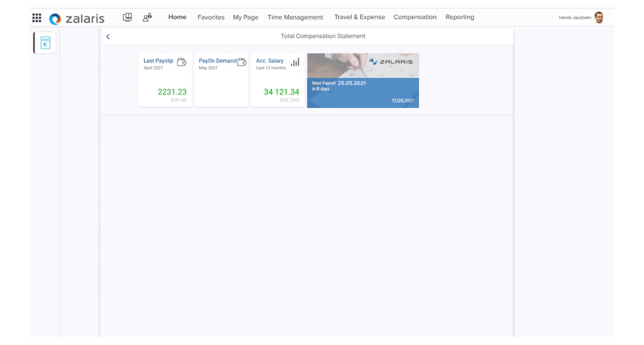
Task: Click the Zalaris logo
Action: pos(77,18)
